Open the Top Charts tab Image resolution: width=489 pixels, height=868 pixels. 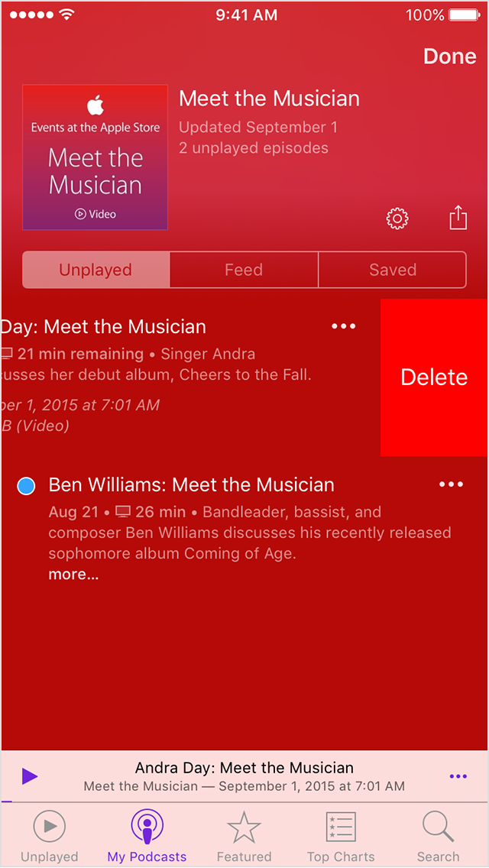coord(341,837)
